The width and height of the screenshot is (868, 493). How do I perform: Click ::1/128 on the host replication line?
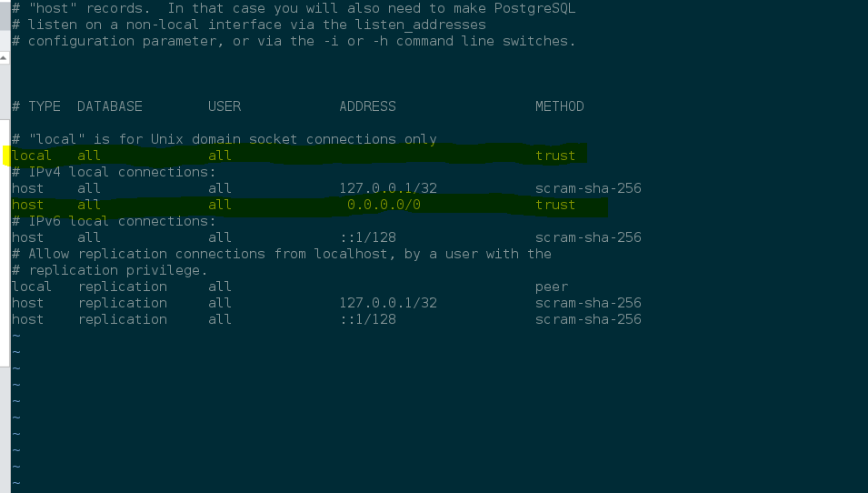(x=367, y=319)
